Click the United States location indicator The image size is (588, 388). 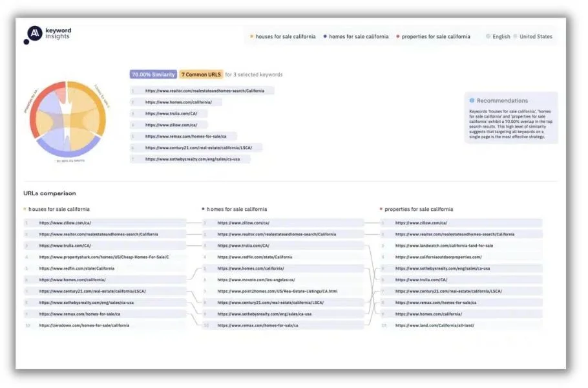click(533, 37)
